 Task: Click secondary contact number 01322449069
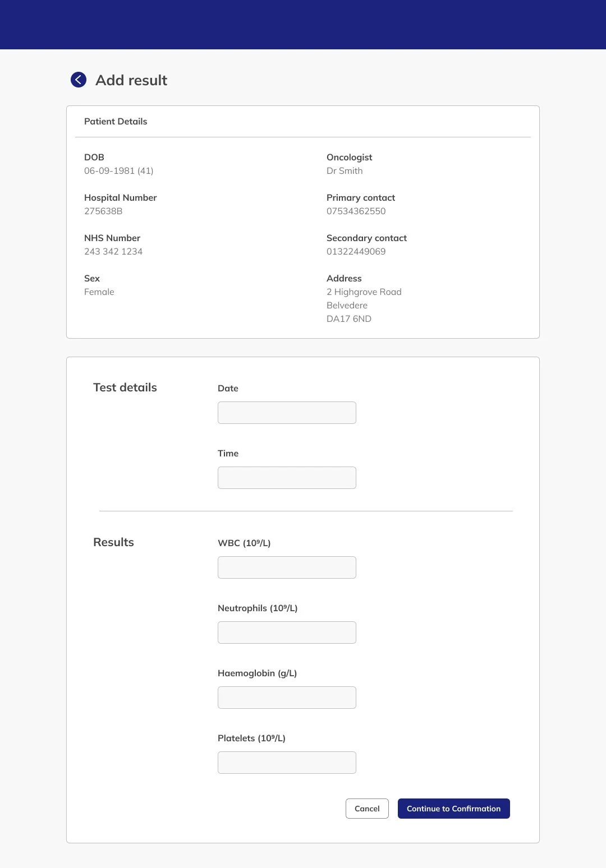click(x=356, y=251)
